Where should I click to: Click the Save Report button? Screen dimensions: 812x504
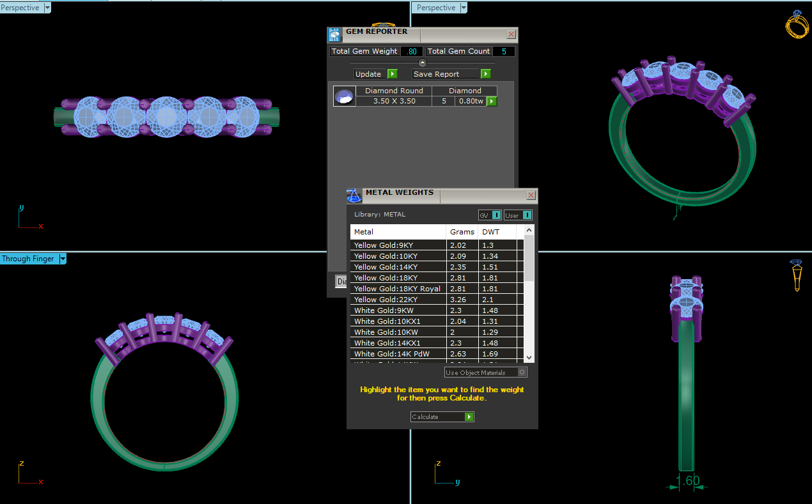coord(451,74)
